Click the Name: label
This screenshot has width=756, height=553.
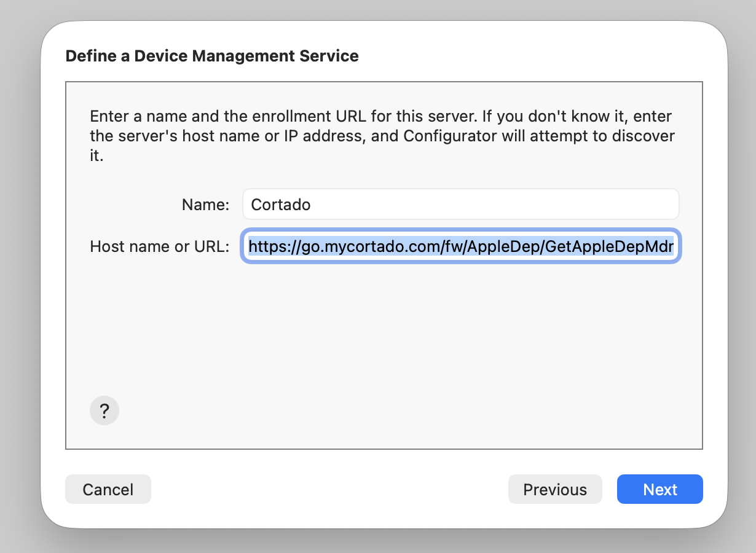coord(205,205)
